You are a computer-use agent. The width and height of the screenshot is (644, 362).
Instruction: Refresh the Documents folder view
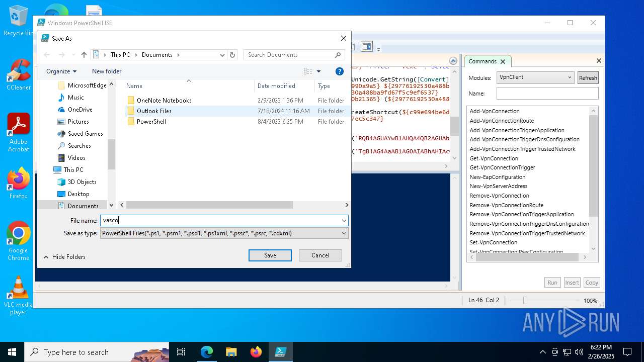tap(232, 55)
